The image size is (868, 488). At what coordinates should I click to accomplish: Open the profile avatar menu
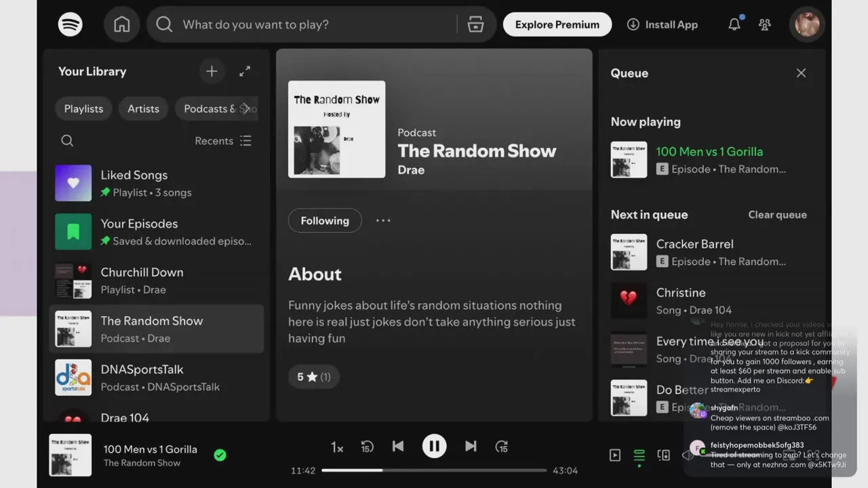click(x=807, y=24)
